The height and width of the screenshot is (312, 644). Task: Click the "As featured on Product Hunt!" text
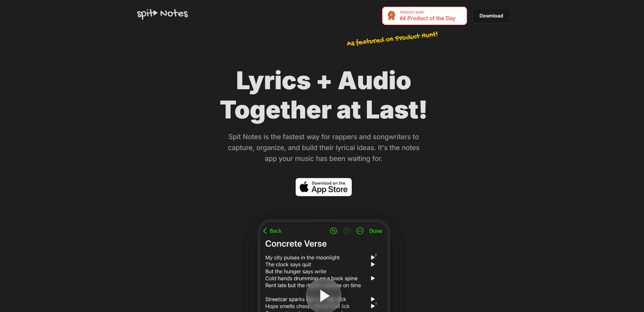pyautogui.click(x=392, y=39)
